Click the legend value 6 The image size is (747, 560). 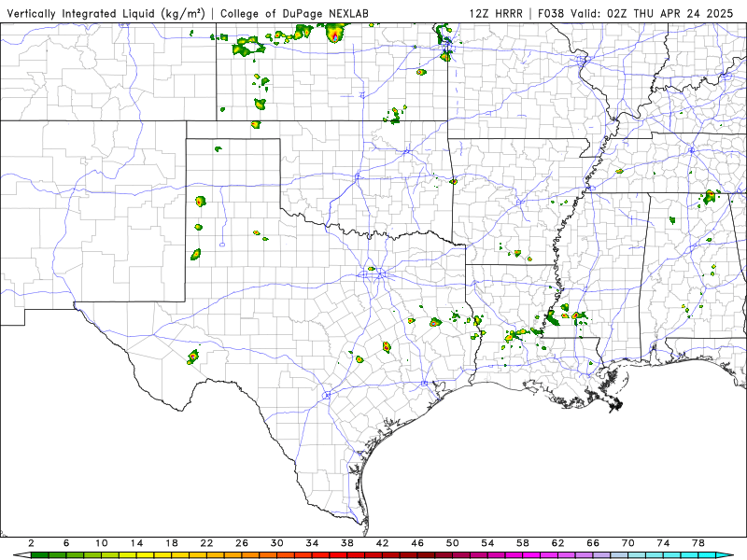click(x=66, y=543)
